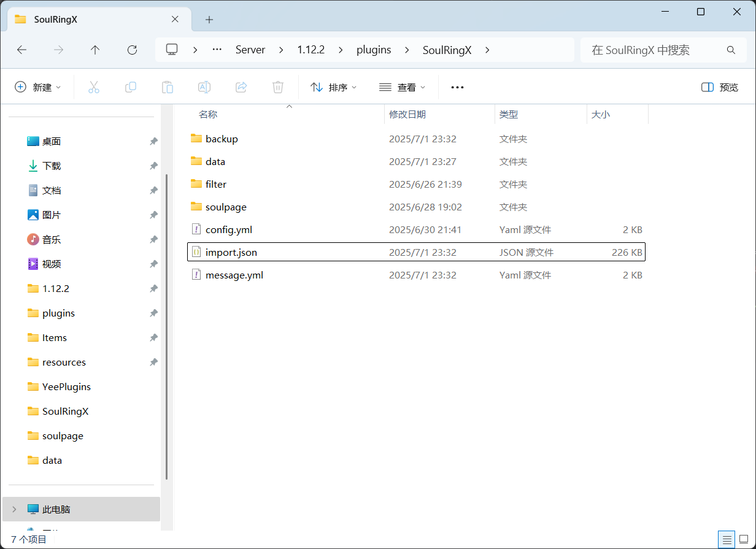Click the Cut scissors icon in toolbar
The image size is (756, 549).
[x=94, y=87]
